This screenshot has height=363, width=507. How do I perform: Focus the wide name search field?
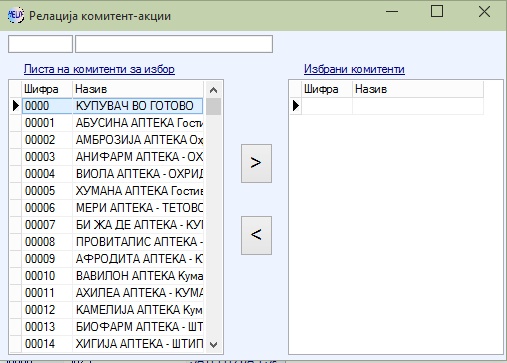174,44
